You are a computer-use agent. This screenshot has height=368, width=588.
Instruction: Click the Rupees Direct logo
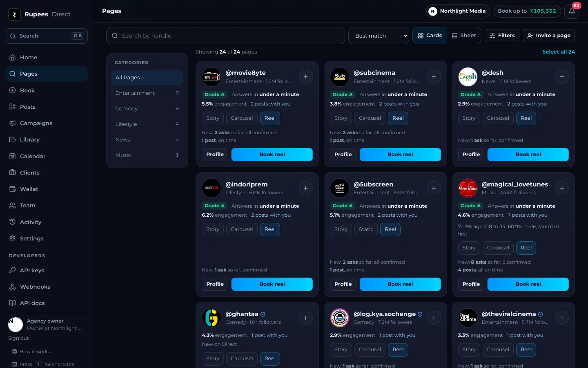coord(14,14)
